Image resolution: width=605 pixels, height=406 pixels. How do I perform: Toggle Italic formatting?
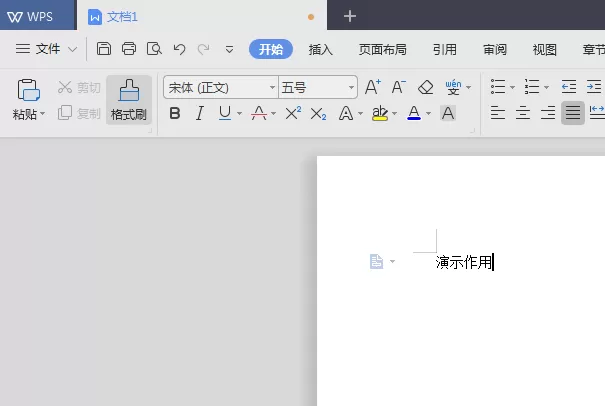tap(200, 113)
